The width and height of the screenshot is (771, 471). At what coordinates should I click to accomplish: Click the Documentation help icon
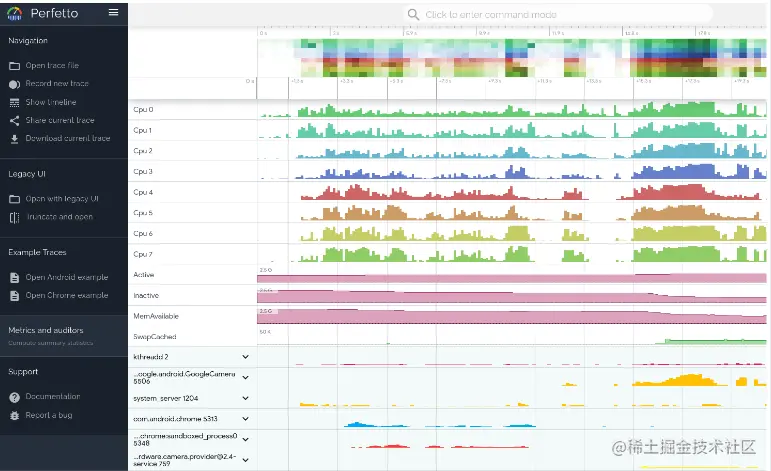(x=14, y=397)
